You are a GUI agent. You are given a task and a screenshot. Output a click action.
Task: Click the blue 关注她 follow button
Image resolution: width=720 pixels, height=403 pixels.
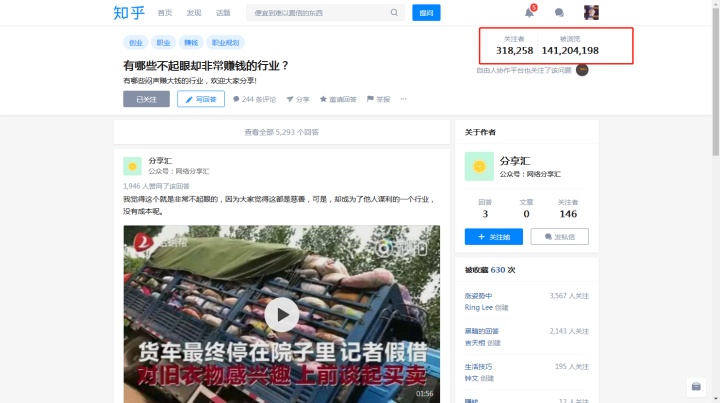(x=494, y=236)
